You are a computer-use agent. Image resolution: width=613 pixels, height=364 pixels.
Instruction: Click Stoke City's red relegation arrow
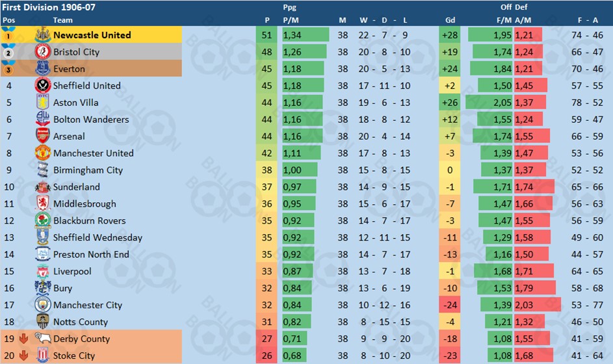click(x=23, y=355)
